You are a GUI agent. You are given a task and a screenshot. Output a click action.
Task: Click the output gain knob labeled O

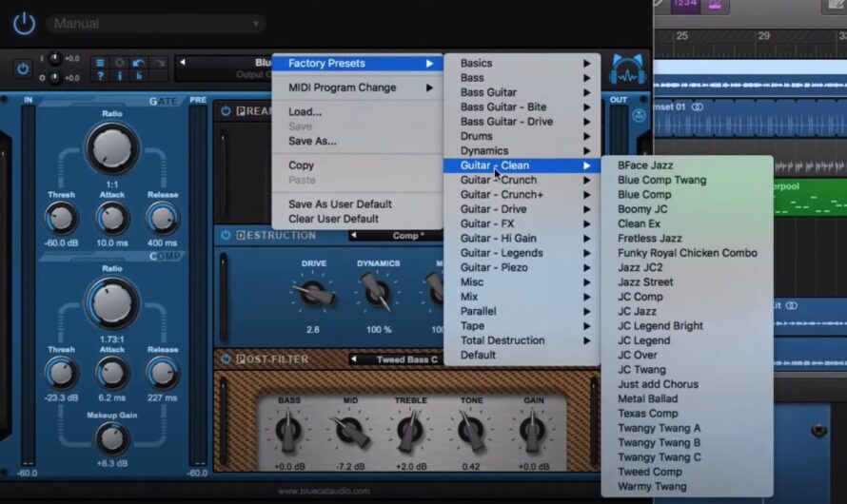pos(54,78)
